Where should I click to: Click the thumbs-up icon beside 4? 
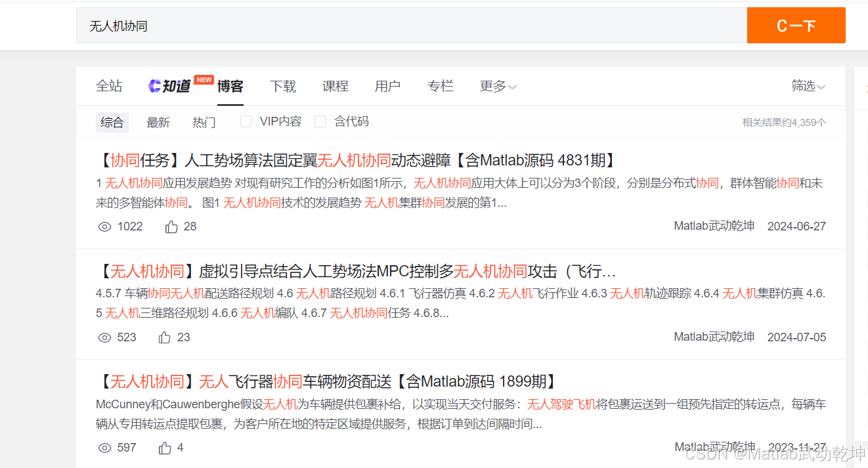click(x=165, y=448)
